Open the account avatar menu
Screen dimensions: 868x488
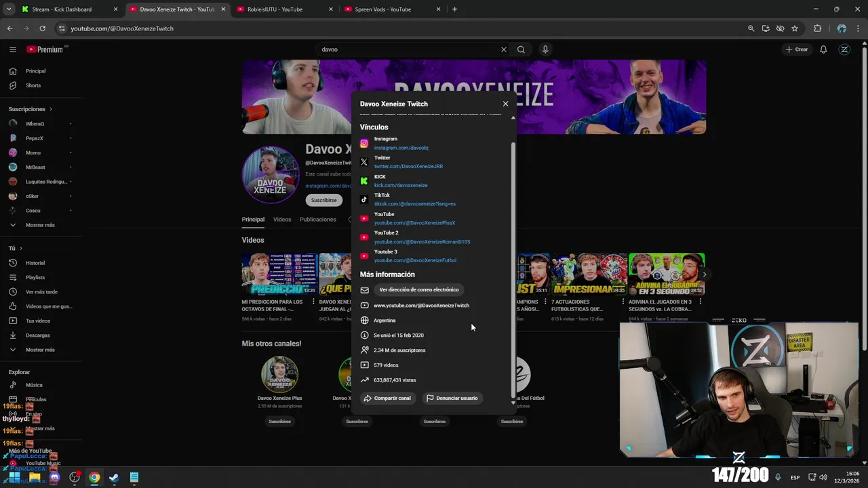click(x=844, y=49)
